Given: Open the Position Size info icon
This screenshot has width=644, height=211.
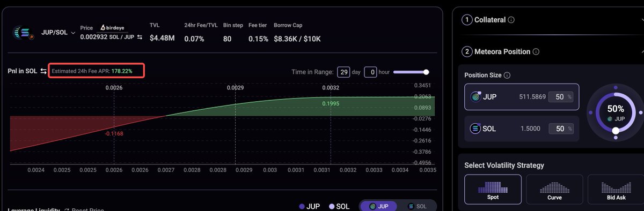Looking at the screenshot, I should (x=507, y=76).
